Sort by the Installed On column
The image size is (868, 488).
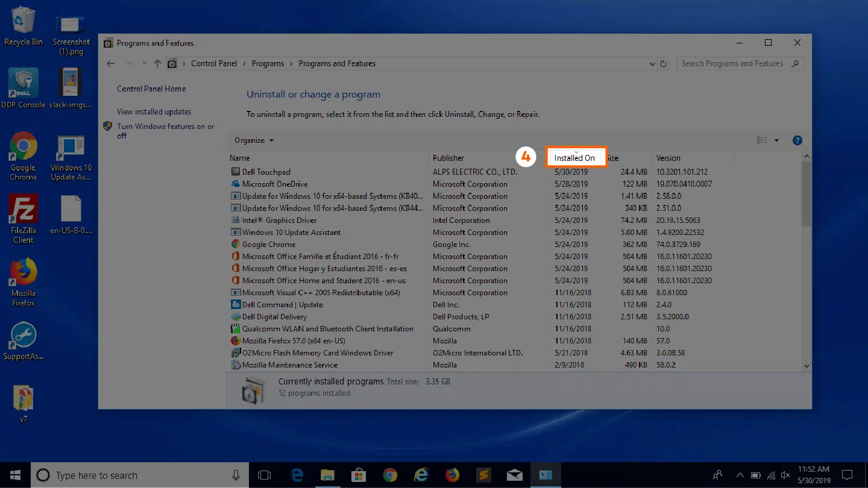pos(574,158)
